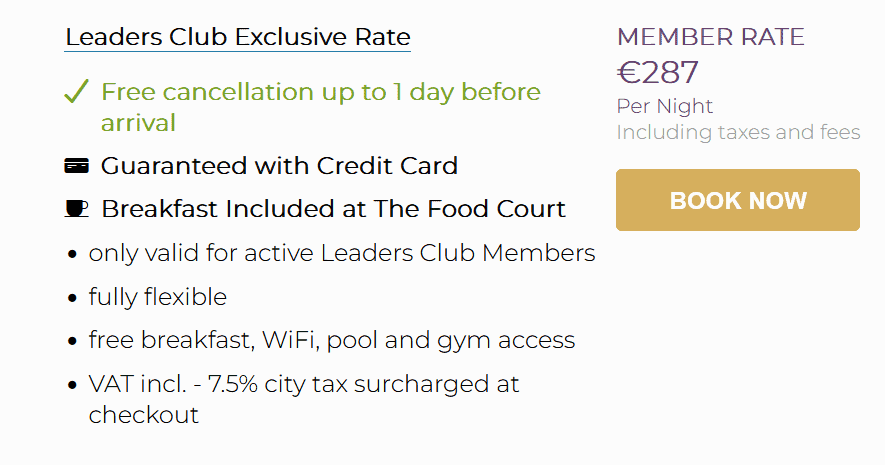Click the green checkmark icon

pos(77,93)
